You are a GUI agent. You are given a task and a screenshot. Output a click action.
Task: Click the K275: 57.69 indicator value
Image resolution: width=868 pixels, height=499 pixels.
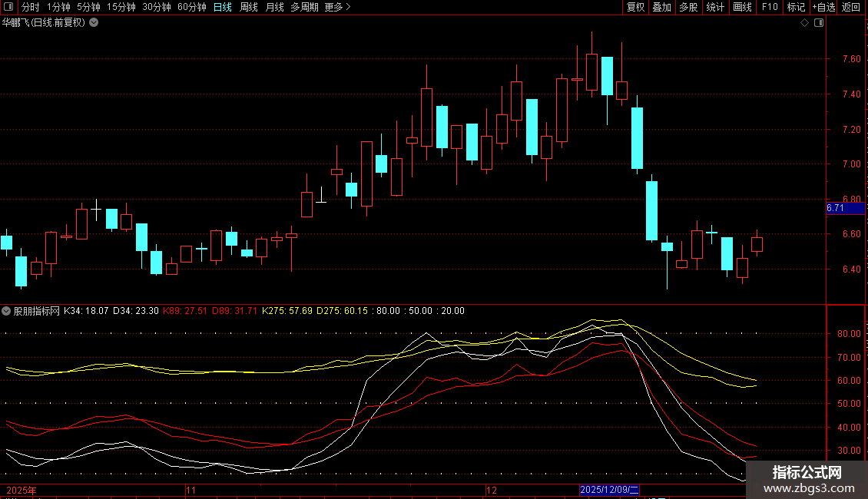[x=287, y=311]
